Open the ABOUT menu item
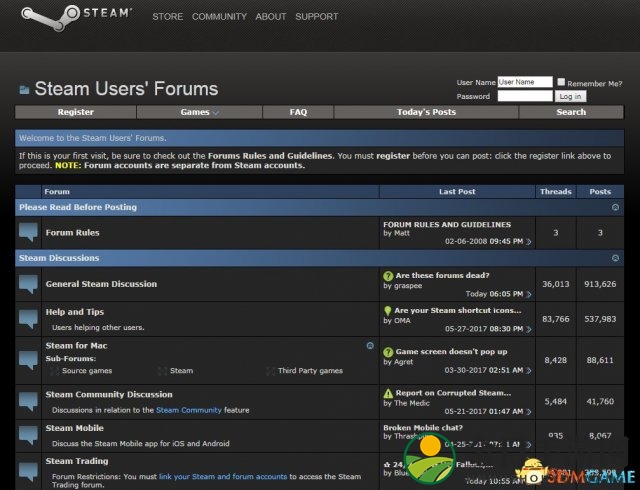Image resolution: width=640 pixels, height=490 pixels. click(x=271, y=17)
